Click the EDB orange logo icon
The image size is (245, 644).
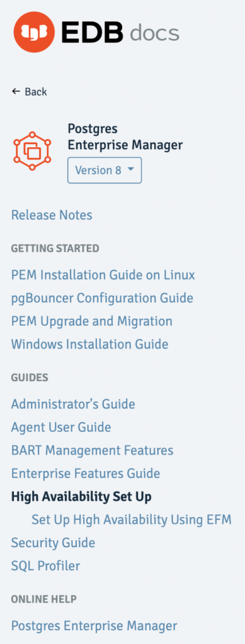click(x=34, y=32)
